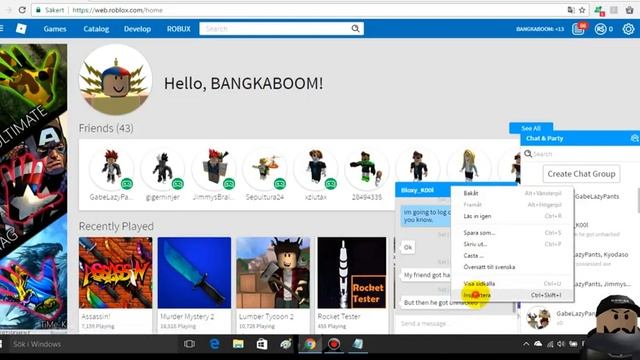Click the in-game icon on Sepultura24 avatar
The image size is (640, 360).
280,184
